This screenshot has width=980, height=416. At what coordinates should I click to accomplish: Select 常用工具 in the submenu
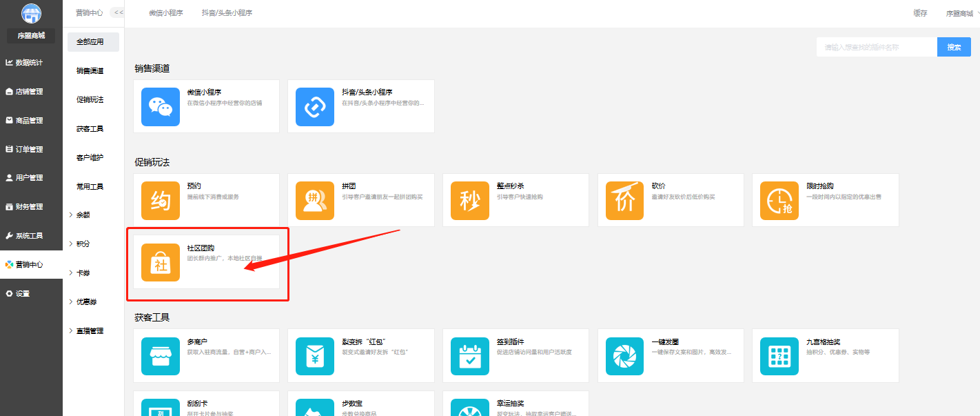point(90,187)
